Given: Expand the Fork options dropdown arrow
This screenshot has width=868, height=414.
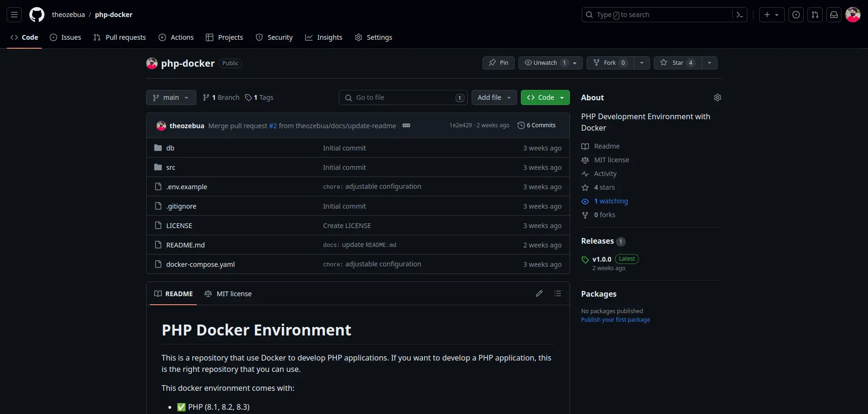Looking at the screenshot, I should [x=641, y=63].
